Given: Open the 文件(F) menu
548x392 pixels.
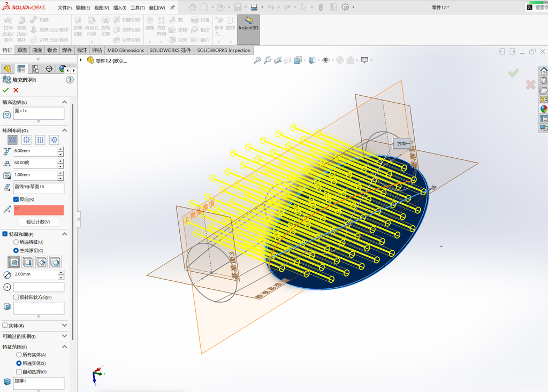Looking at the screenshot, I should point(65,7).
